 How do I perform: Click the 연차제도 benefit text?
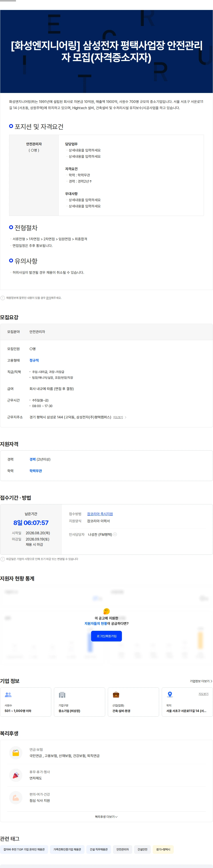tap(36, 778)
